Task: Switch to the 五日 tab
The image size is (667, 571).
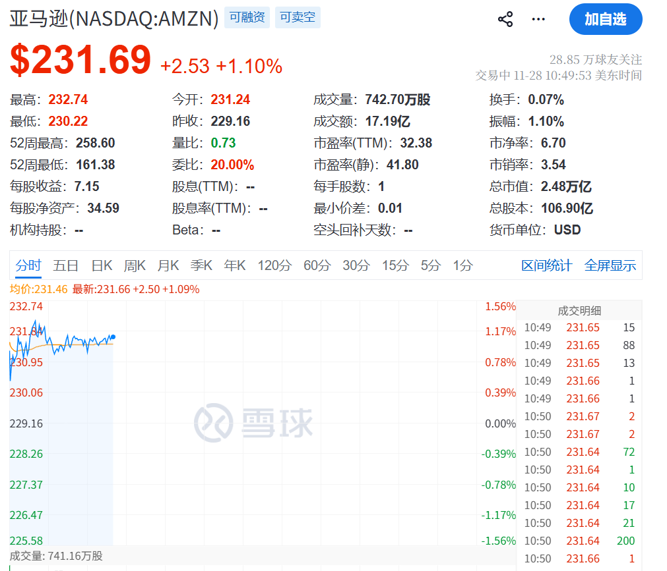Action: coord(66,265)
